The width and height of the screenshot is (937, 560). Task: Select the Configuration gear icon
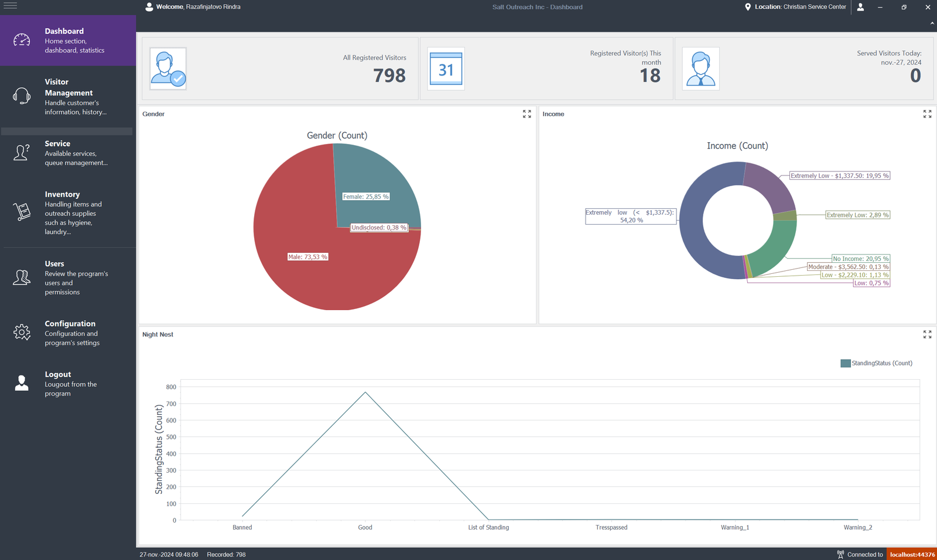pyautogui.click(x=22, y=332)
